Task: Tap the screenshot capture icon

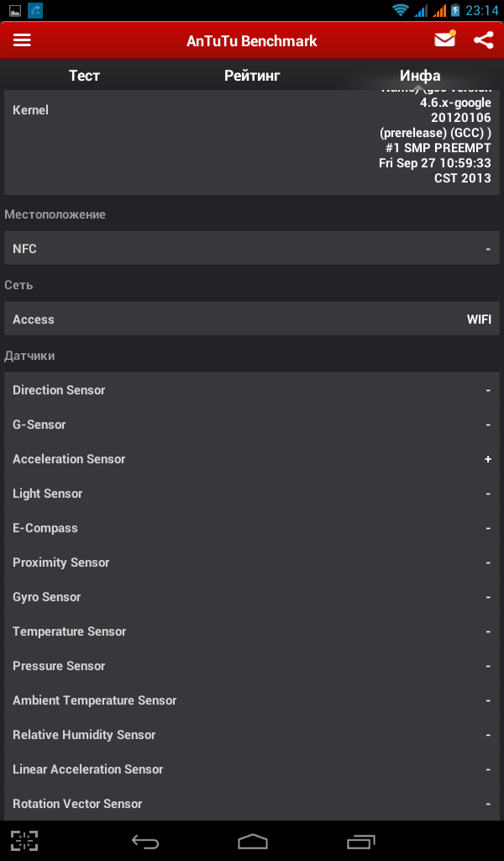Action: (x=24, y=841)
